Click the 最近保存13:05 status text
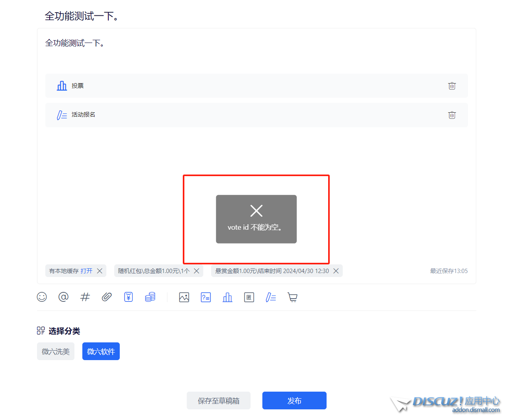This screenshot has width=507, height=420. pos(449,271)
